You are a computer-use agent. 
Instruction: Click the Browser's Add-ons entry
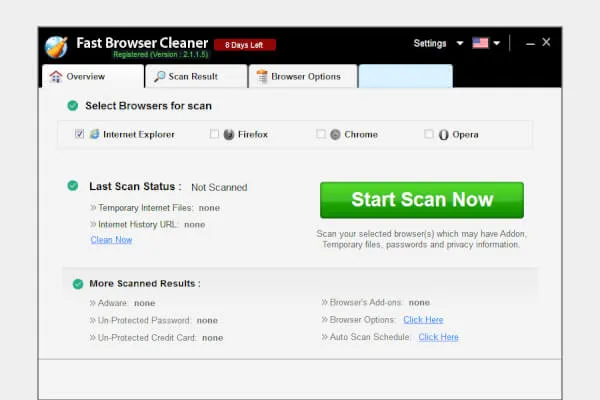(376, 302)
